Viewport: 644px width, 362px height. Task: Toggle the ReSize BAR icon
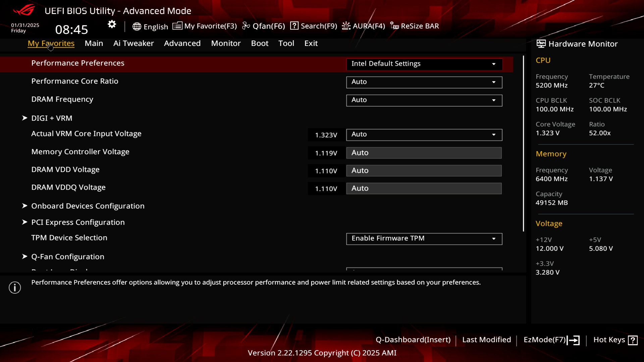click(394, 26)
